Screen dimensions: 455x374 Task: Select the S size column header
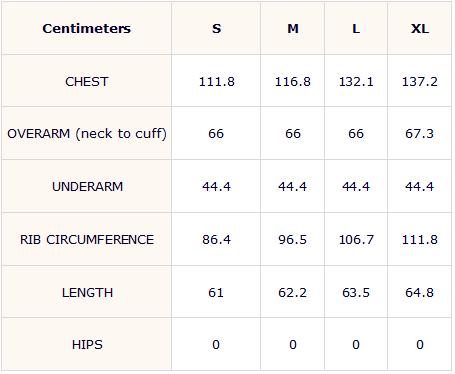pyautogui.click(x=216, y=29)
